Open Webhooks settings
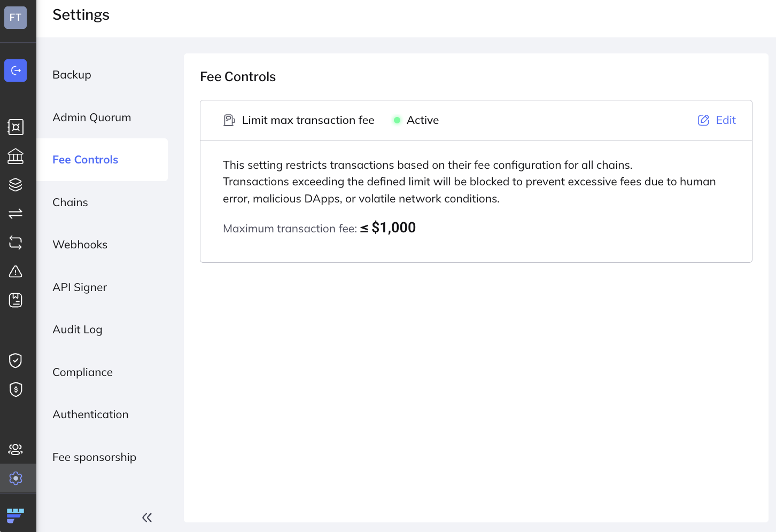Screen dimensions: 776x532 click(x=80, y=245)
